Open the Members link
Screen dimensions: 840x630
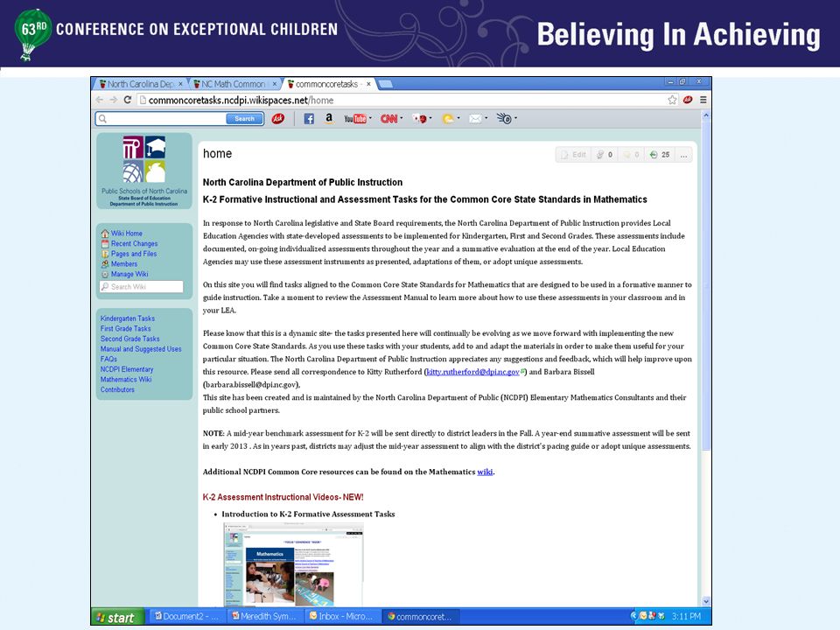point(123,264)
